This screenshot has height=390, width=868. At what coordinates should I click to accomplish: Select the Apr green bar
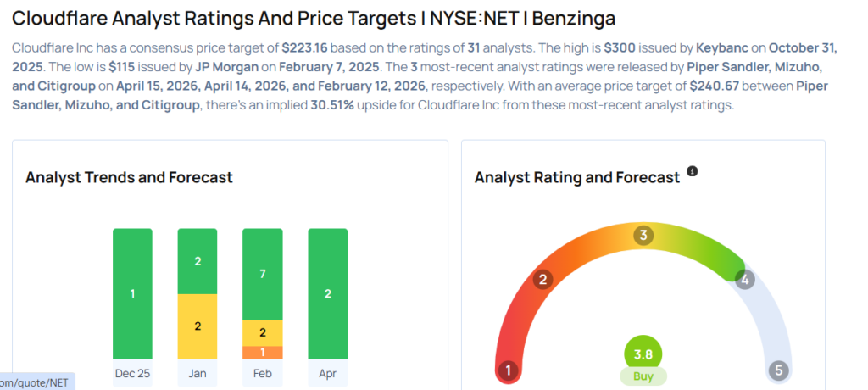(x=328, y=293)
